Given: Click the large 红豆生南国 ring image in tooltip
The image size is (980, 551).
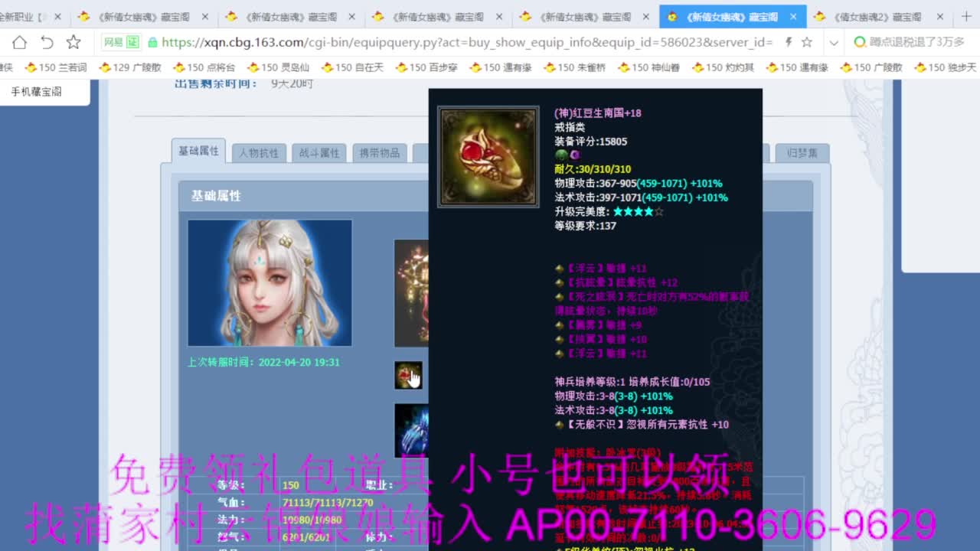Looking at the screenshot, I should click(x=488, y=157).
